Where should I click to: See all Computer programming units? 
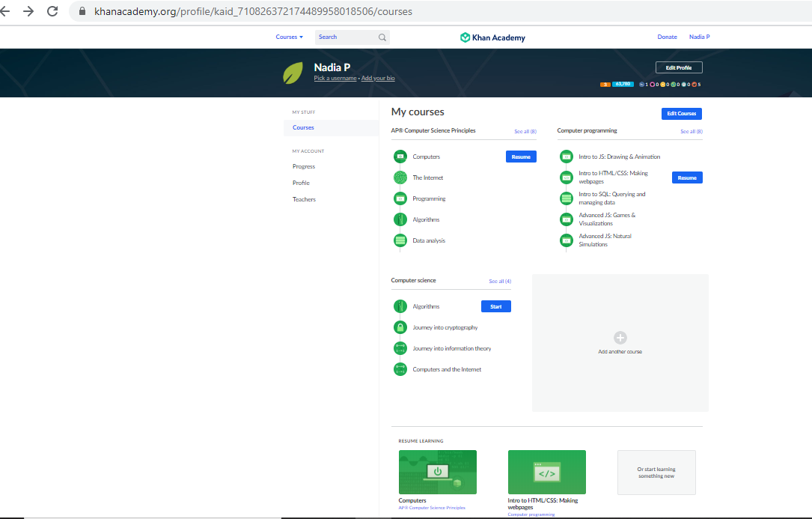pos(692,132)
